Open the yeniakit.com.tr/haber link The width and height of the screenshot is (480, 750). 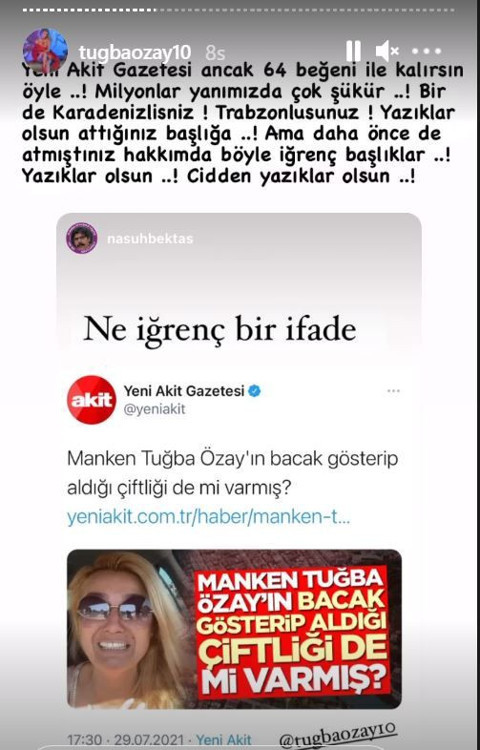(208, 518)
